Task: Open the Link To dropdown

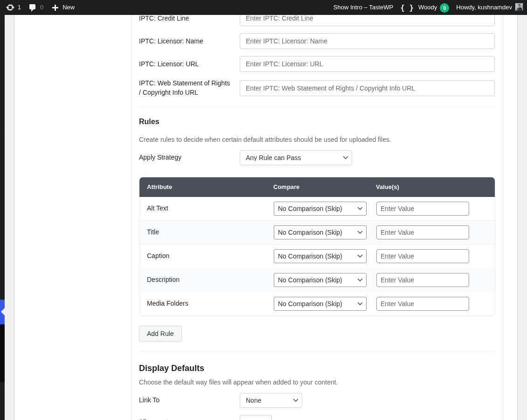Action: (271, 400)
